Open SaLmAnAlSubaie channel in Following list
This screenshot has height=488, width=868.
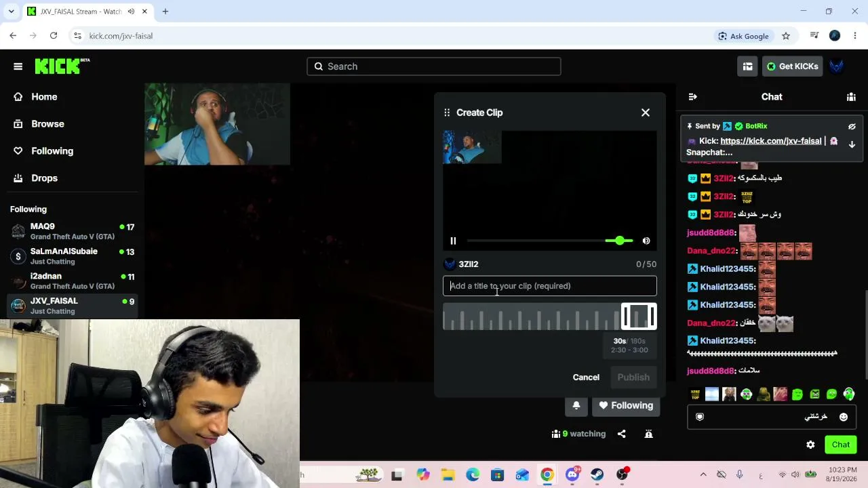click(73, 256)
